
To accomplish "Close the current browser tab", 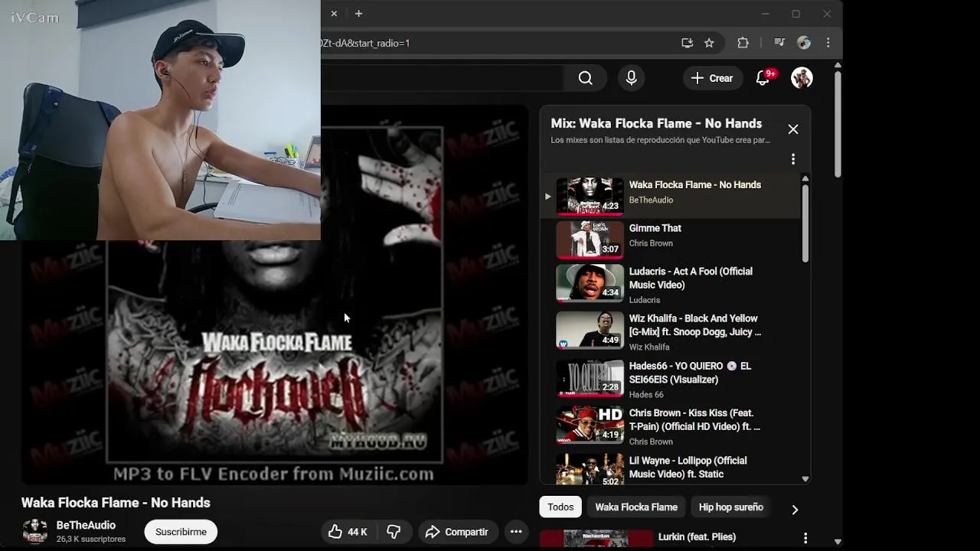I will 334,13.
